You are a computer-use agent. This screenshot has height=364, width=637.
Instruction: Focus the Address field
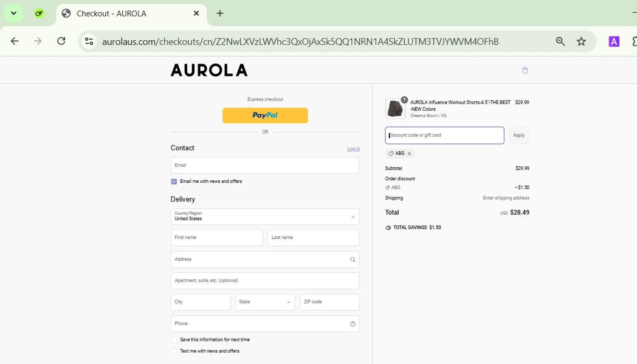(265, 260)
